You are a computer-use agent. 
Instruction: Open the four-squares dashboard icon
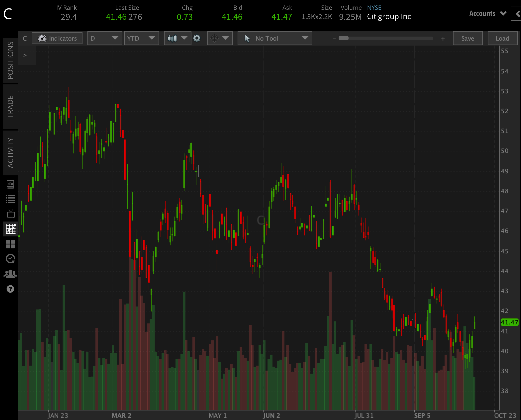pos(10,244)
